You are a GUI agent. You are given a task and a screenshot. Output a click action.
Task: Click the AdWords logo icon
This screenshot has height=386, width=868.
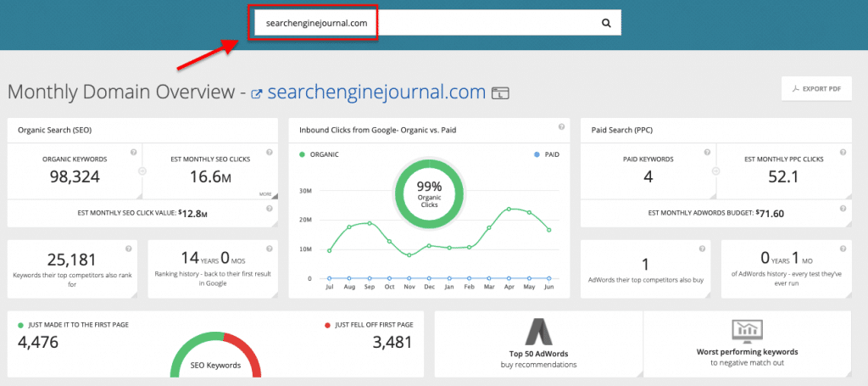point(538,331)
